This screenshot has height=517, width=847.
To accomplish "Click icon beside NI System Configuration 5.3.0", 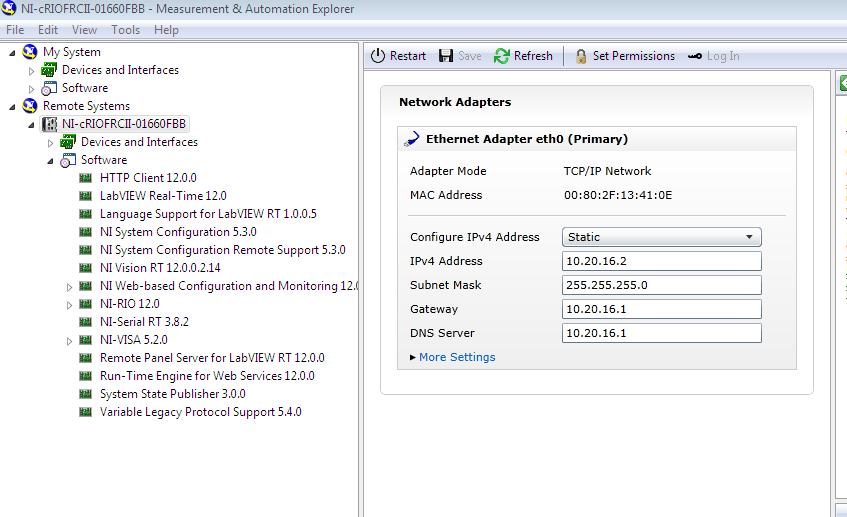I will 85,232.
